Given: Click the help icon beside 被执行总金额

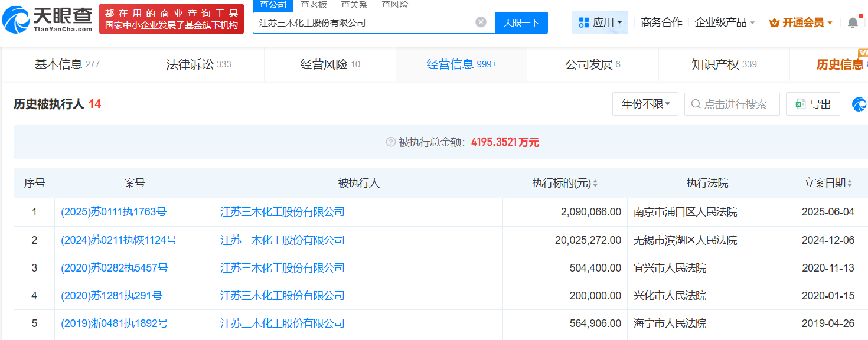Looking at the screenshot, I should pyautogui.click(x=390, y=142).
